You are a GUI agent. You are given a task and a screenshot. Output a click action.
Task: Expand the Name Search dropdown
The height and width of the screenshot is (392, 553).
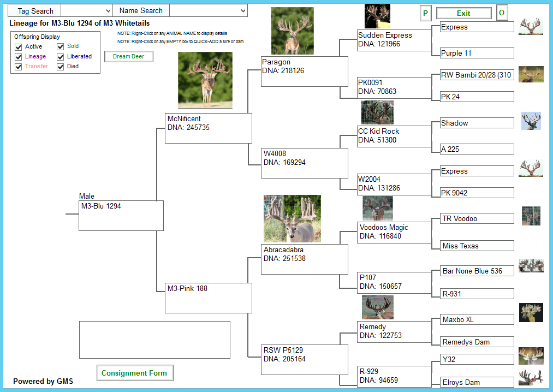coord(208,11)
